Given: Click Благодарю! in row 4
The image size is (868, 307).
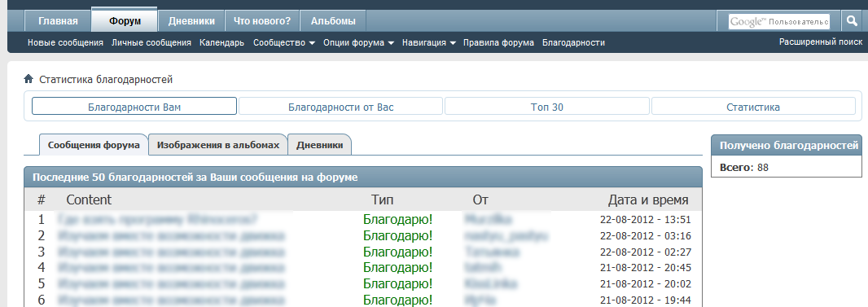Looking at the screenshot, I should (397, 268).
